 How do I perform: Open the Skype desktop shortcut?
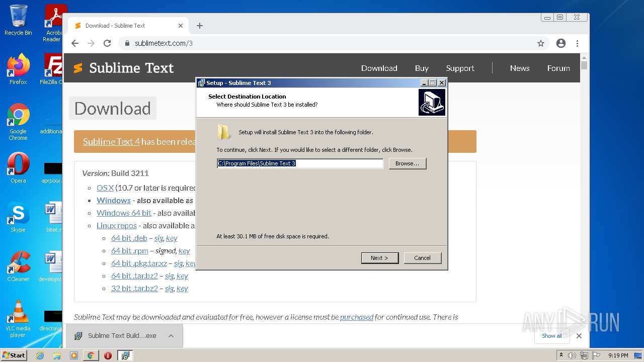point(18,217)
